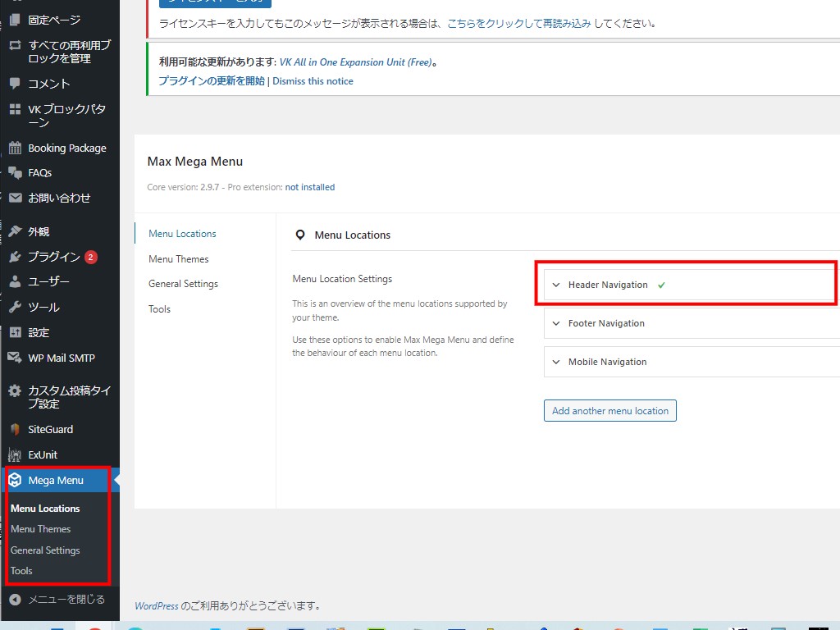
Task: Click the Tools wrench icon in sidebar
Action: pos(15,308)
